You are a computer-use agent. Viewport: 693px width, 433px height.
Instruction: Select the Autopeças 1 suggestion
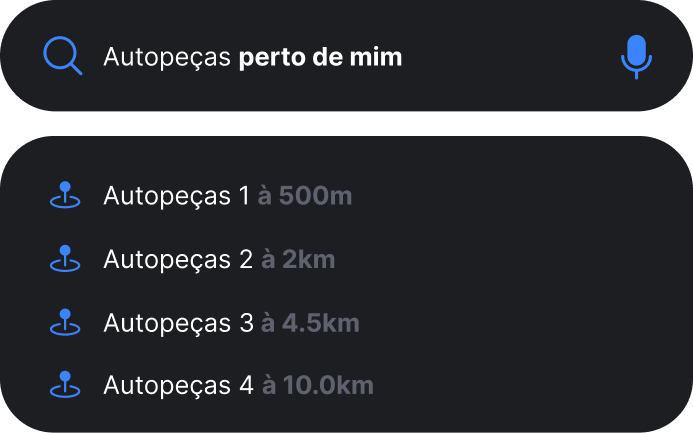pyautogui.click(x=176, y=196)
